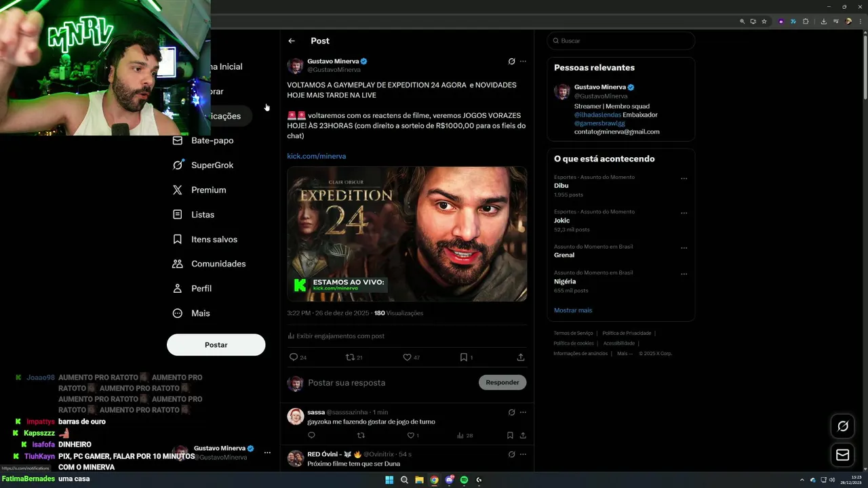
Task: Open the Expedition 24 post image
Action: [407, 234]
